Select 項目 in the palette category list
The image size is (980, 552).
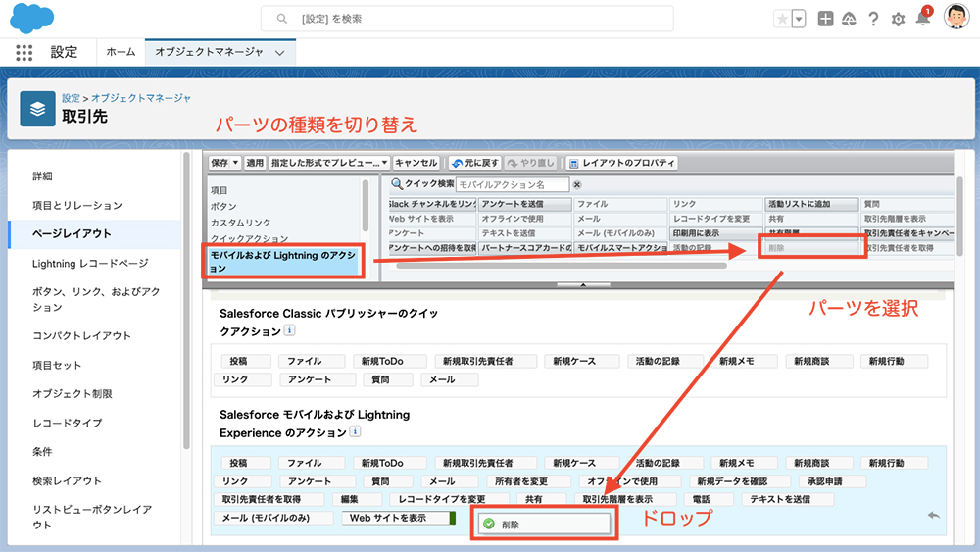219,190
